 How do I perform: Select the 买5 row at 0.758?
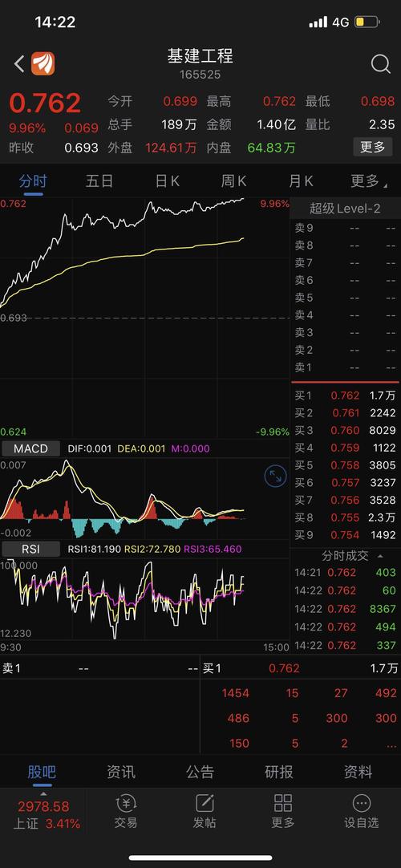point(345,465)
